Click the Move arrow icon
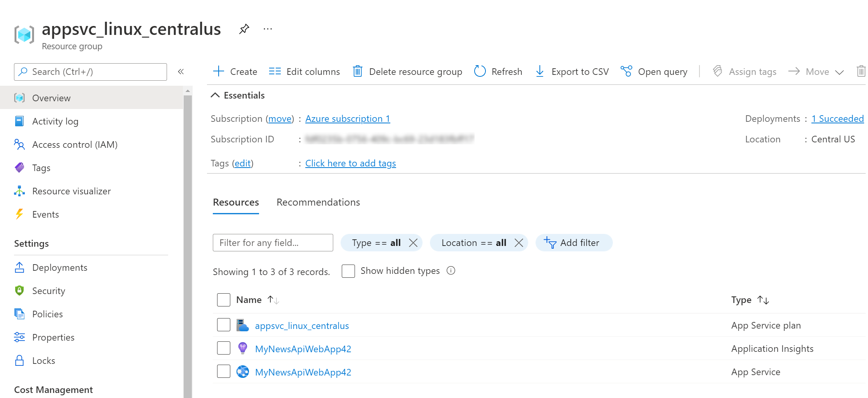The image size is (868, 398). click(794, 71)
